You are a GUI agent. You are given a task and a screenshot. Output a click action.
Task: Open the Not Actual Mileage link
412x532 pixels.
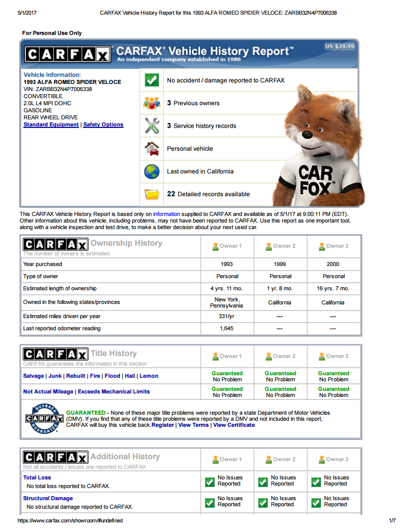point(48,391)
